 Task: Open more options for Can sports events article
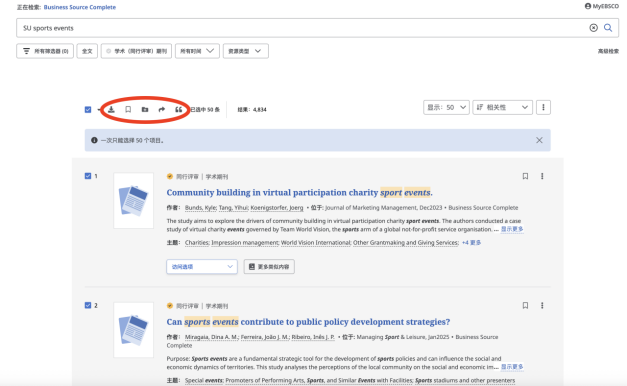(542, 305)
